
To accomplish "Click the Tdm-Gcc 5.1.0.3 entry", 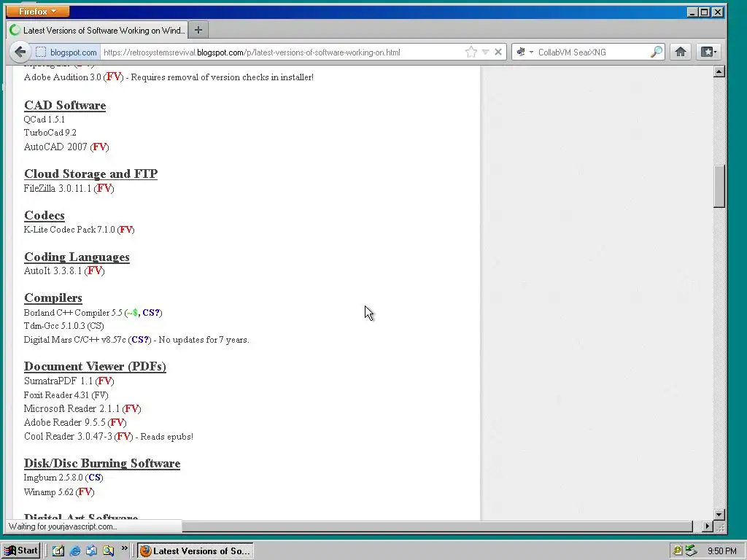I will click(x=64, y=326).
